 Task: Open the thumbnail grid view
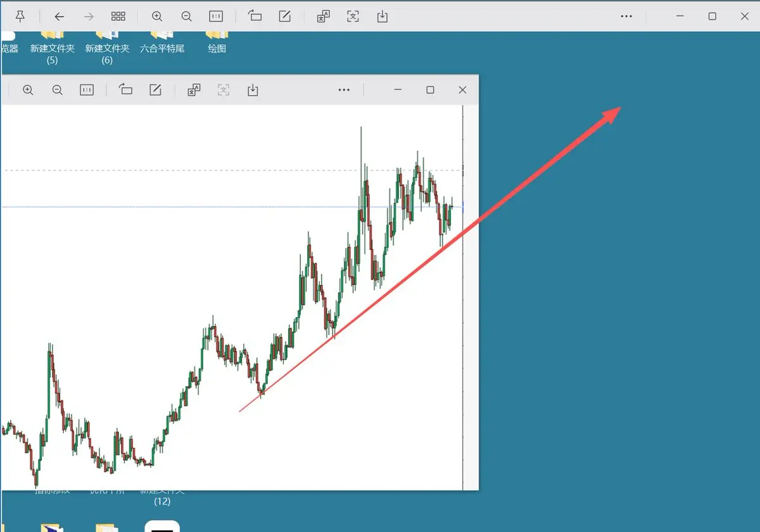118,16
